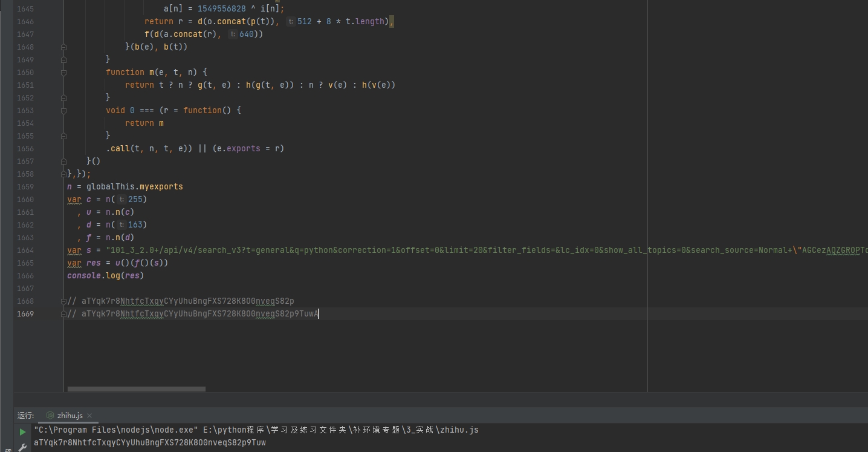Toggle fold marker at line 1657
868x452 pixels.
coord(63,161)
